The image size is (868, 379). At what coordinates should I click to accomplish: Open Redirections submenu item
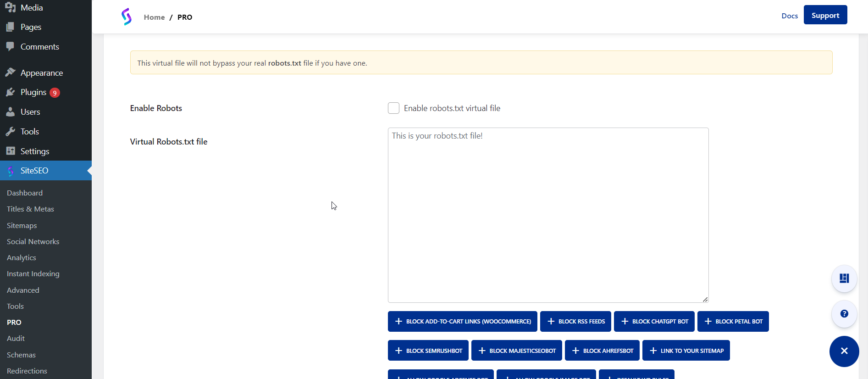point(27,371)
